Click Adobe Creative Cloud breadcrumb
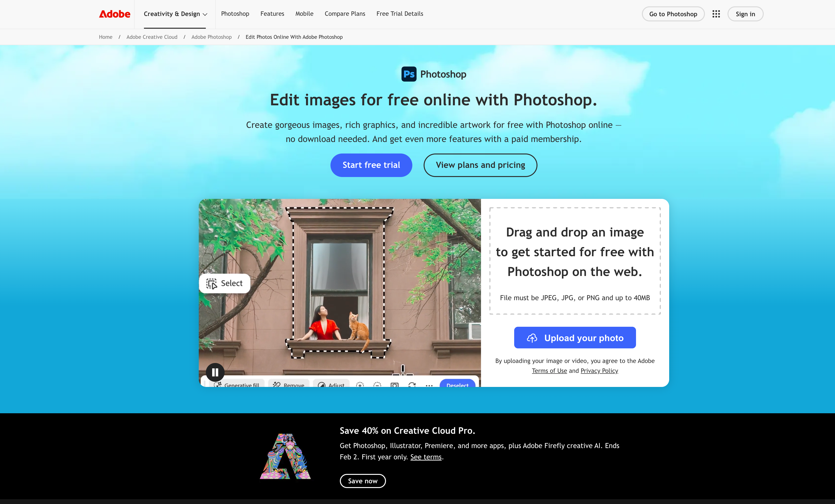The width and height of the screenshot is (835, 504). click(x=152, y=37)
